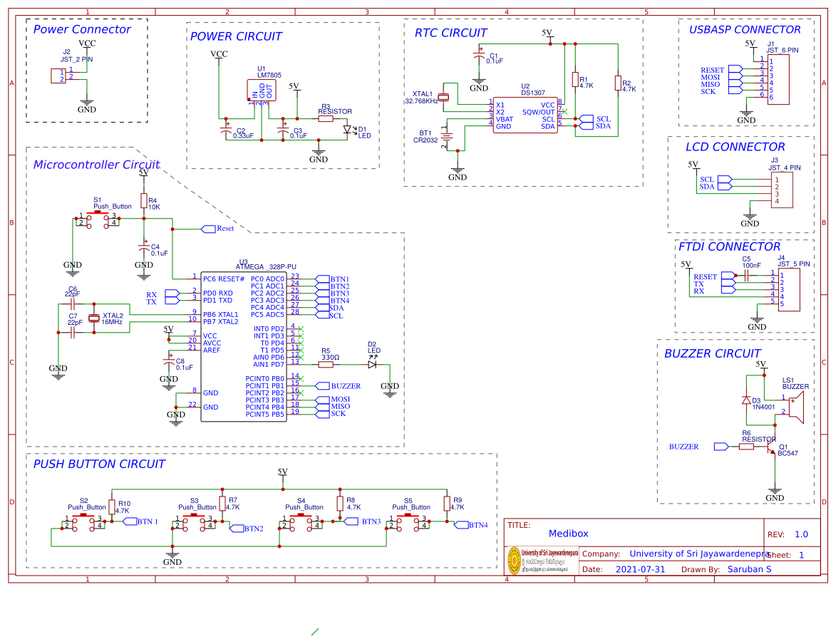
Task: Select the JST_6 PIN connector J1
Action: click(778, 79)
